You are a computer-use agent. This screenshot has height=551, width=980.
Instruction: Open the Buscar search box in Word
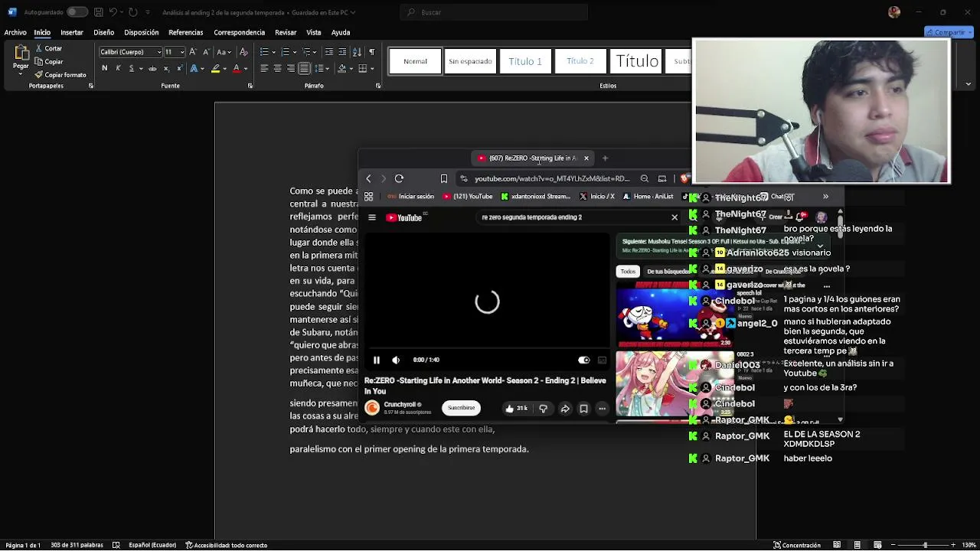click(x=494, y=12)
